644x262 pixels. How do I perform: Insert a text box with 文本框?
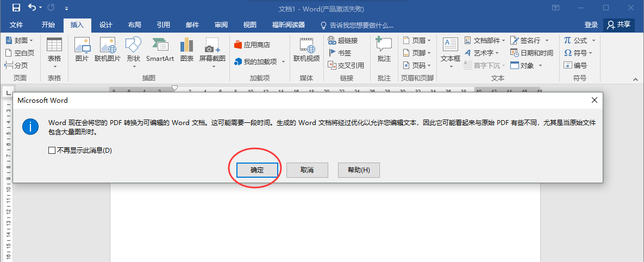tap(451, 53)
